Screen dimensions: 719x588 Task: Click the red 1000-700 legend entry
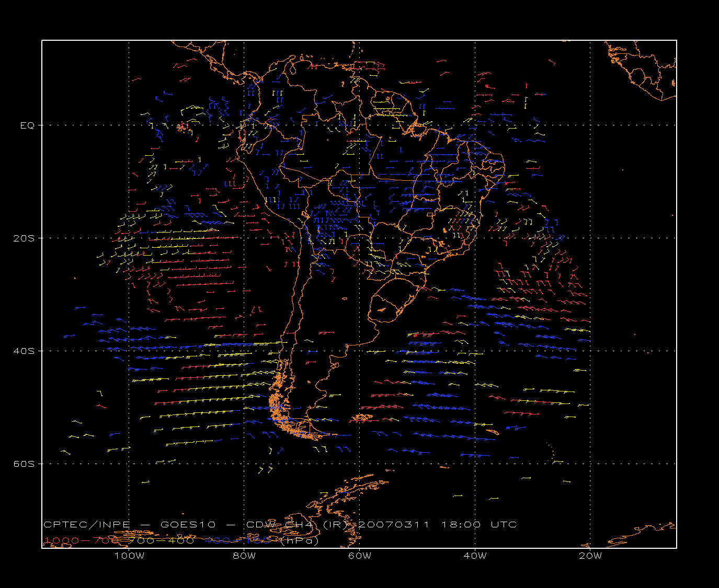82,540
